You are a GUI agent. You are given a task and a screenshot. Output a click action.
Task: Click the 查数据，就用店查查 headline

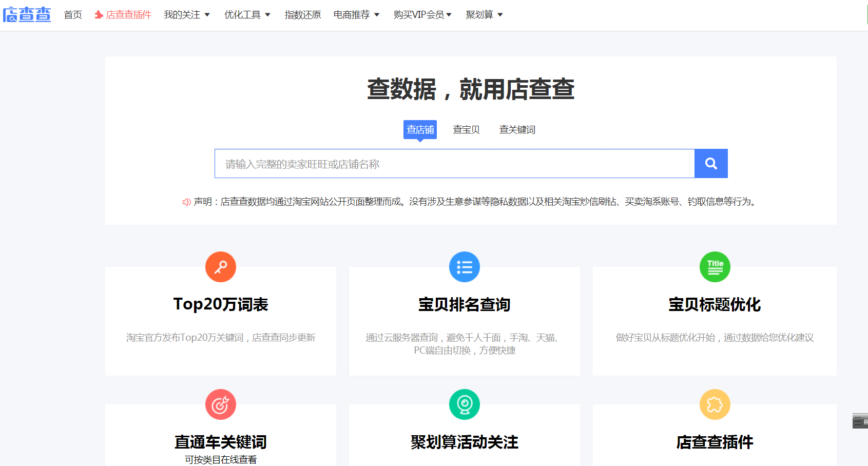(x=471, y=89)
